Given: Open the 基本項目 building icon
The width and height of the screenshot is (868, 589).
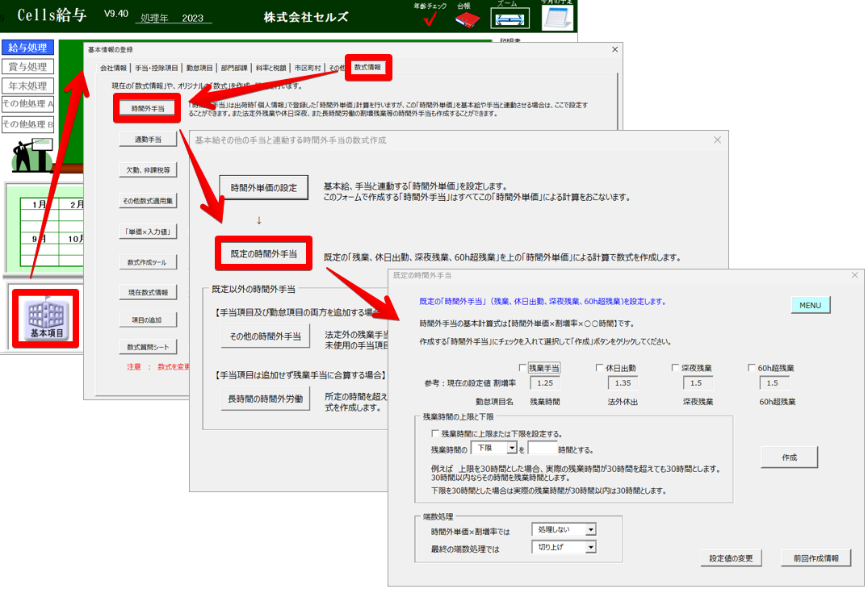Looking at the screenshot, I should [46, 319].
